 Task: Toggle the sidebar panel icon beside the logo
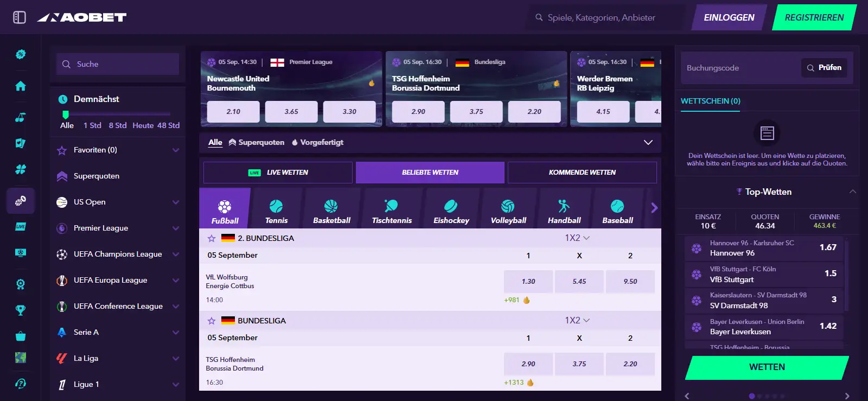coord(20,17)
